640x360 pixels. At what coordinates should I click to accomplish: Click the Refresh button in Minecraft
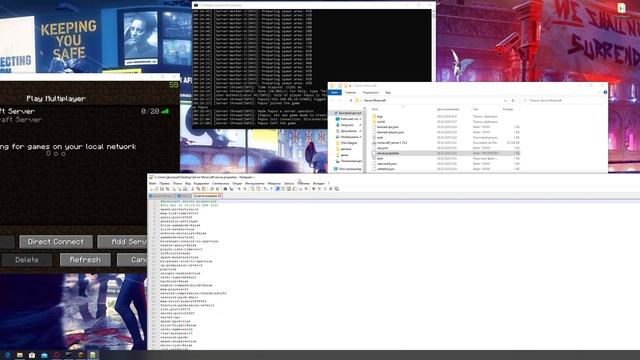pos(85,260)
